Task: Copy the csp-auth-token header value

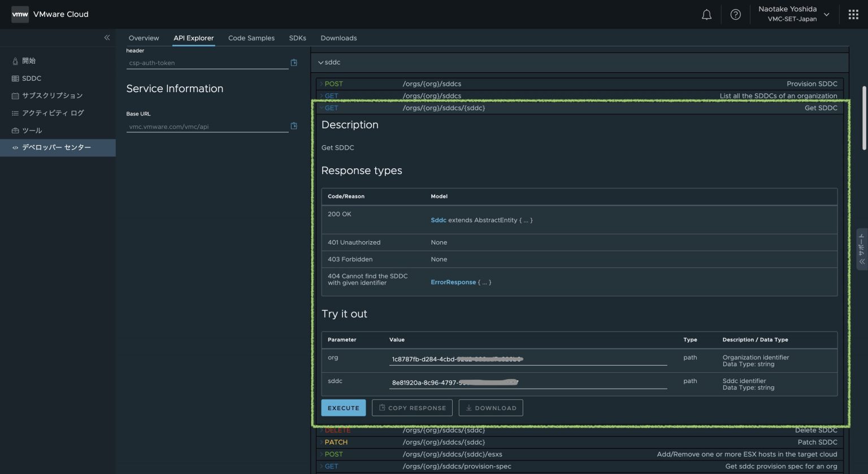Action: (x=294, y=62)
